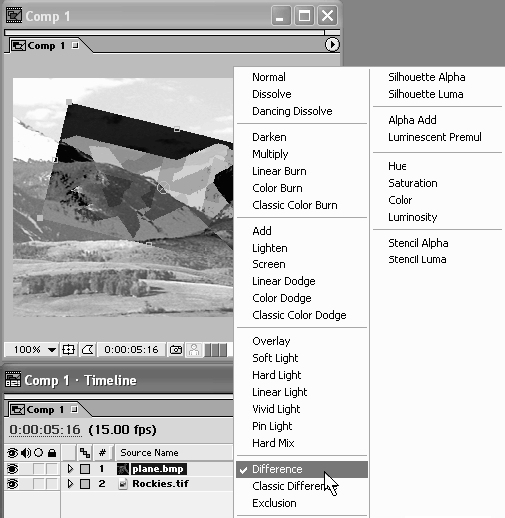
Task: Select the Rockies.tif layer name
Action: pos(160,484)
